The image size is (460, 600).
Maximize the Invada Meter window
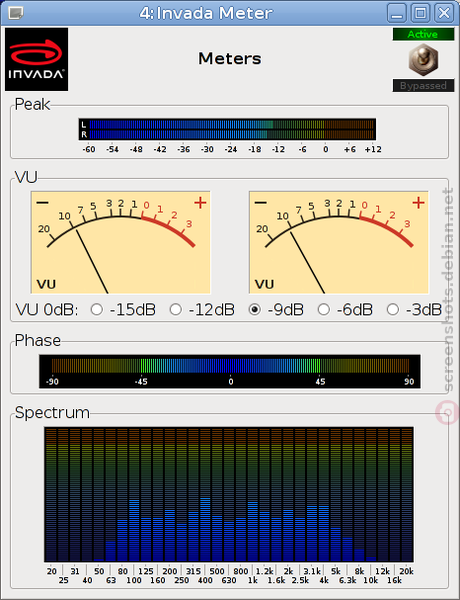click(421, 13)
